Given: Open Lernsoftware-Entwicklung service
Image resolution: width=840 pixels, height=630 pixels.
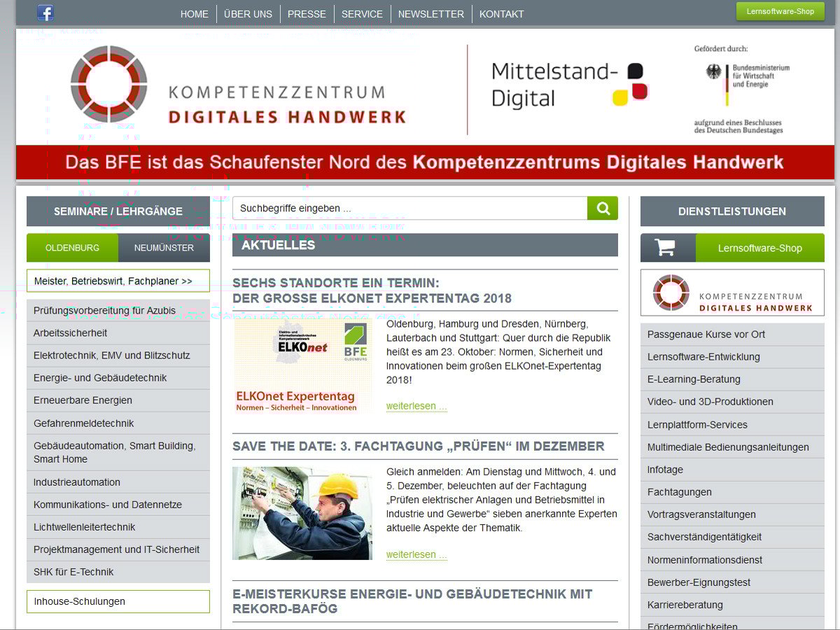Looking at the screenshot, I should click(732, 356).
